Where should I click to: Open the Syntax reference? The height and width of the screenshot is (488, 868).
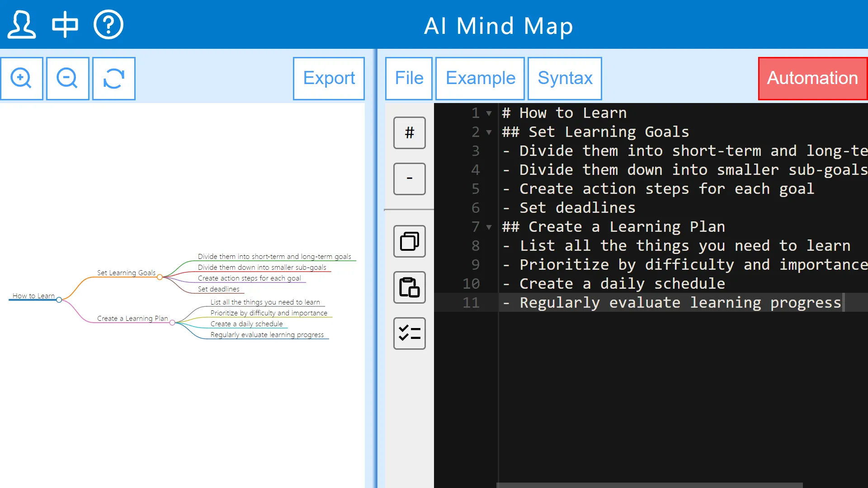[x=565, y=78]
